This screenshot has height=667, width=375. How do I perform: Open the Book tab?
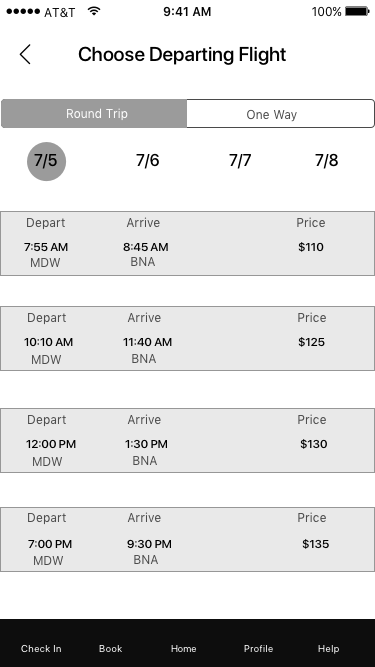[111, 649]
